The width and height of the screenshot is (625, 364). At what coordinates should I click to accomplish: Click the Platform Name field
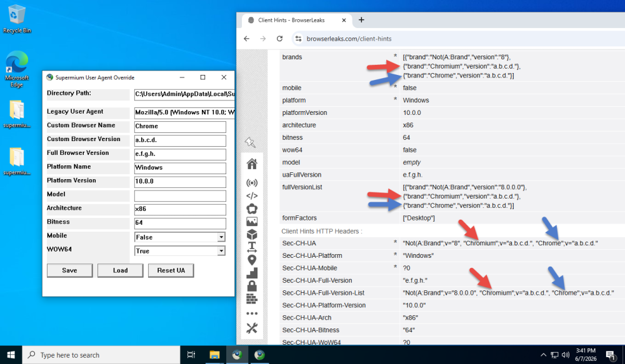(180, 168)
